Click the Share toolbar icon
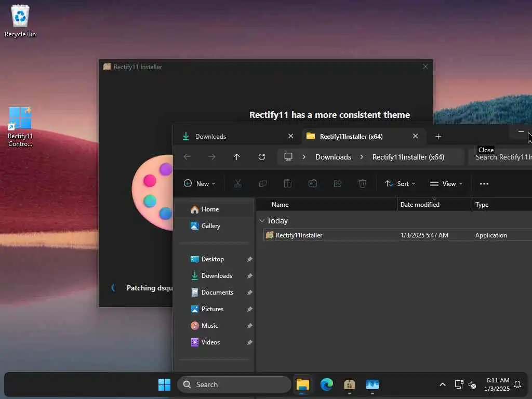This screenshot has height=399, width=532. [338, 183]
